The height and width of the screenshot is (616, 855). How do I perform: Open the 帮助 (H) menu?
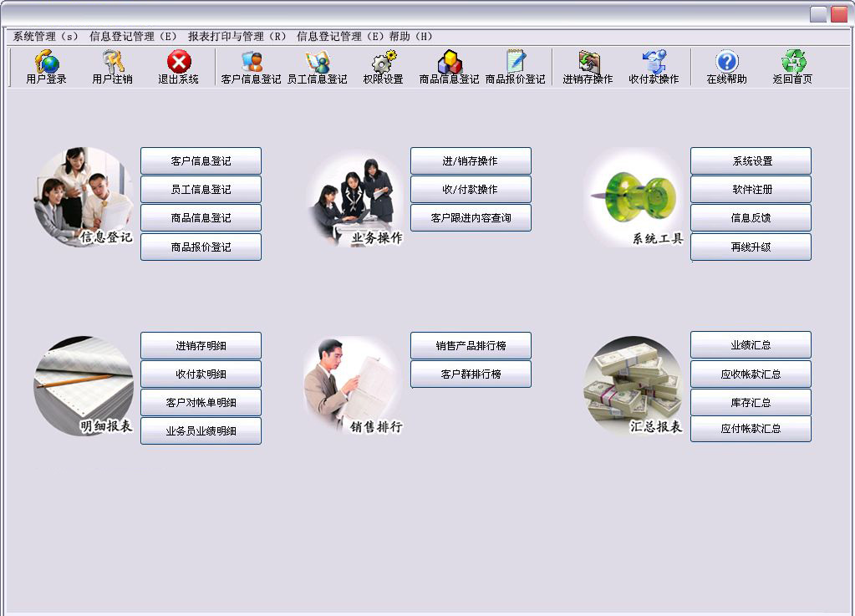411,37
